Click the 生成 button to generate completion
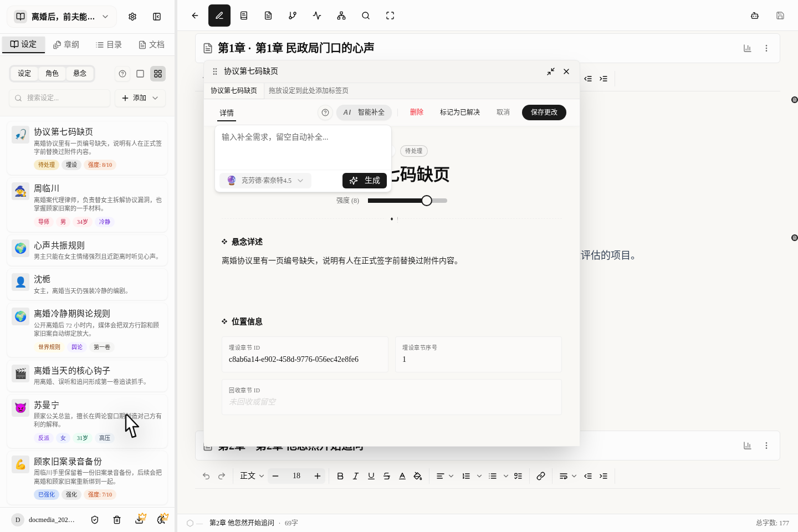The image size is (798, 532). point(365,180)
